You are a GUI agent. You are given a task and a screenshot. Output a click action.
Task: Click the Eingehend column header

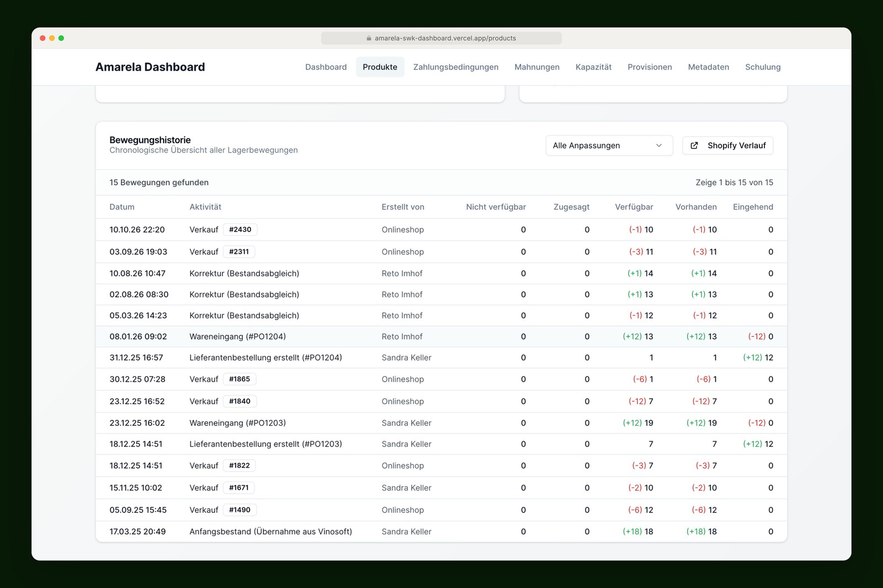[753, 207]
